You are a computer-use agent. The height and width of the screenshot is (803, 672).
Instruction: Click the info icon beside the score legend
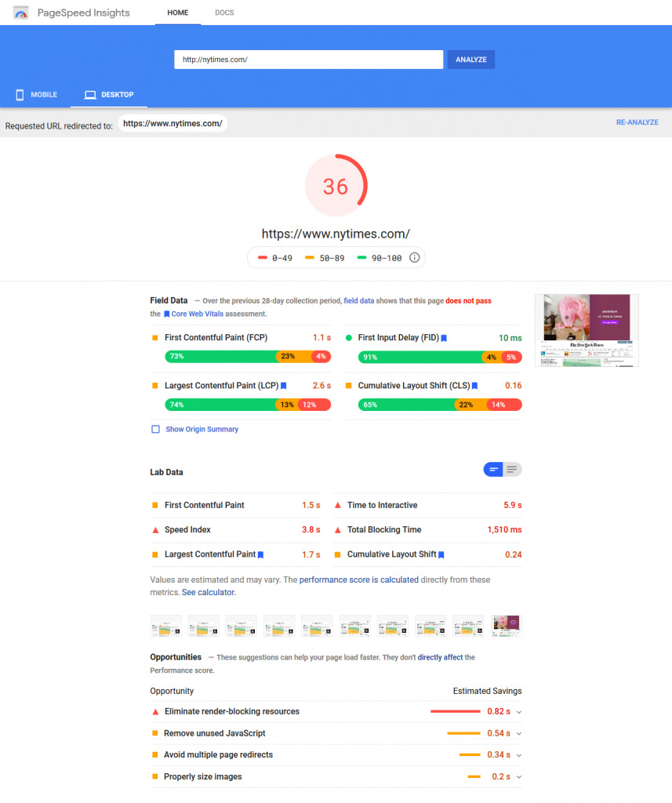click(414, 257)
